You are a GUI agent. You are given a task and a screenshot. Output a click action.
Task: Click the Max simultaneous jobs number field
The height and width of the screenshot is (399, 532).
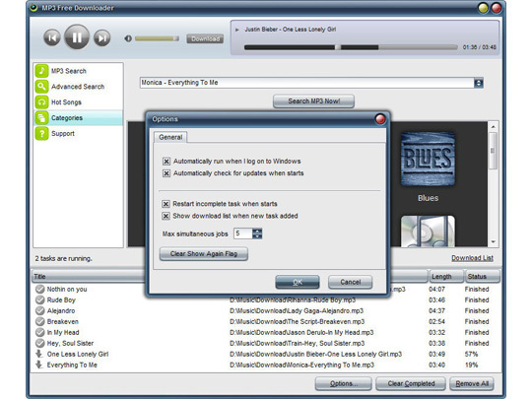pos(243,233)
